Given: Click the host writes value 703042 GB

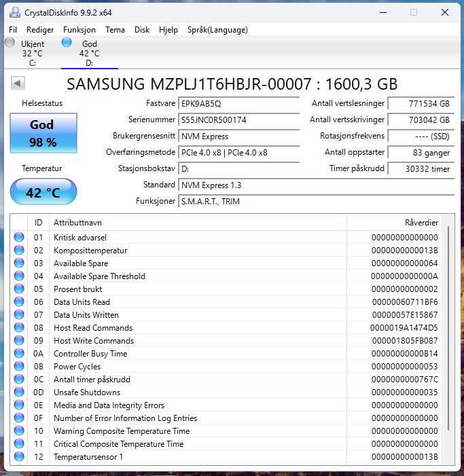Looking at the screenshot, I should pyautogui.click(x=421, y=120).
